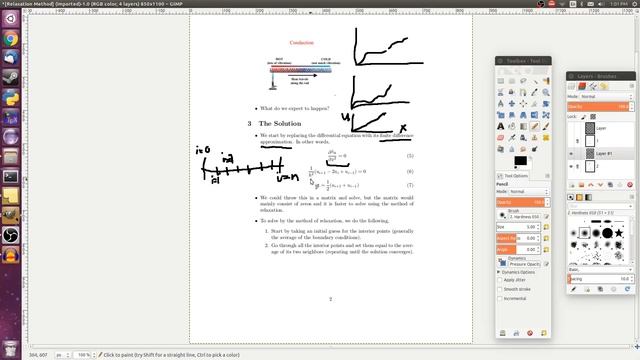Switch to the Patterns tab
The height and width of the screenshot is (360, 640).
coord(580,197)
